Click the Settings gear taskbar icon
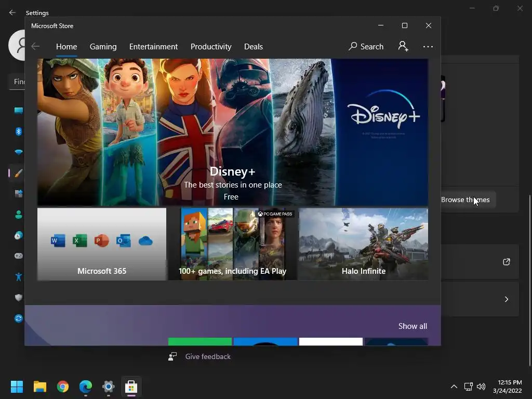Viewport: 532px width, 399px height. (109, 387)
